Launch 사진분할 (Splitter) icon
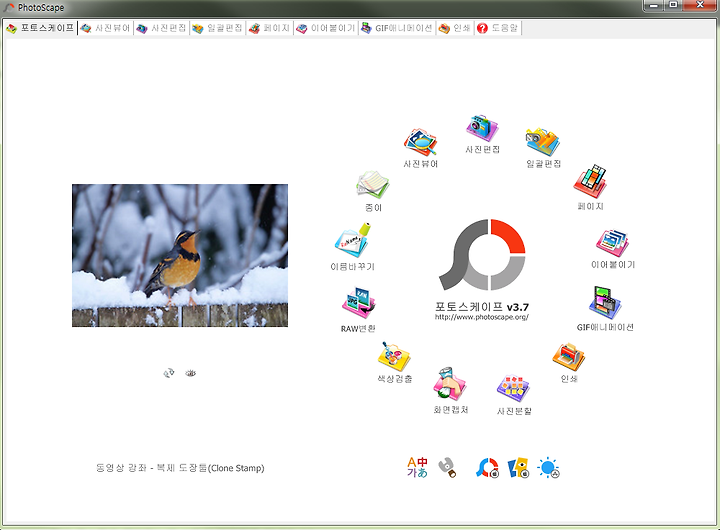The width and height of the screenshot is (720, 530). pyautogui.click(x=513, y=389)
